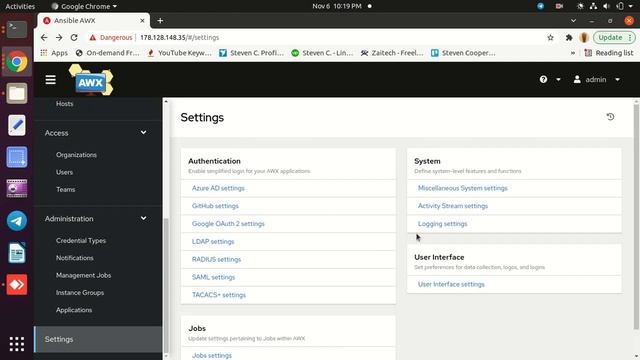Open the Chrome extensions puzzle icon
The image size is (640, 360).
[569, 38]
